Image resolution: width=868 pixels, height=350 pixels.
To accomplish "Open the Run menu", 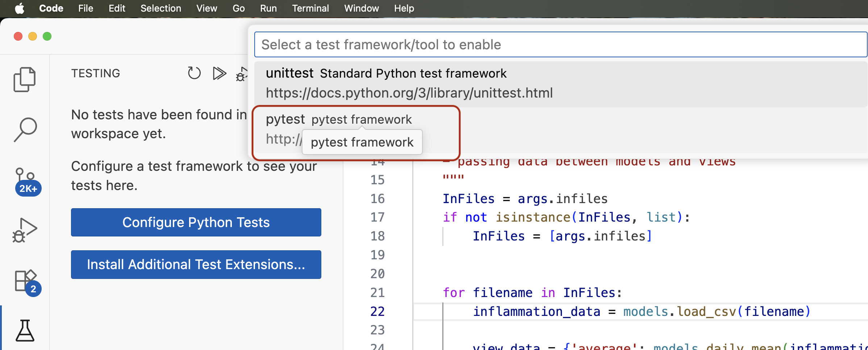I will [x=268, y=8].
